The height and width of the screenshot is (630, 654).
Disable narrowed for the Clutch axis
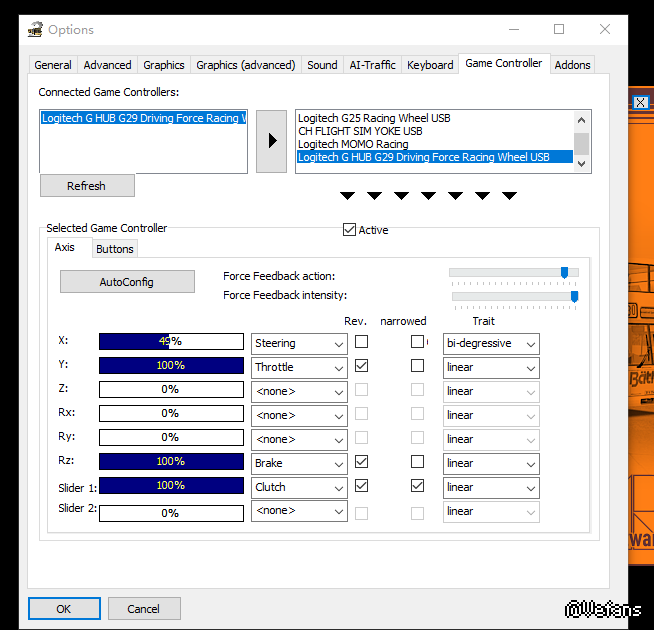pyautogui.click(x=417, y=486)
